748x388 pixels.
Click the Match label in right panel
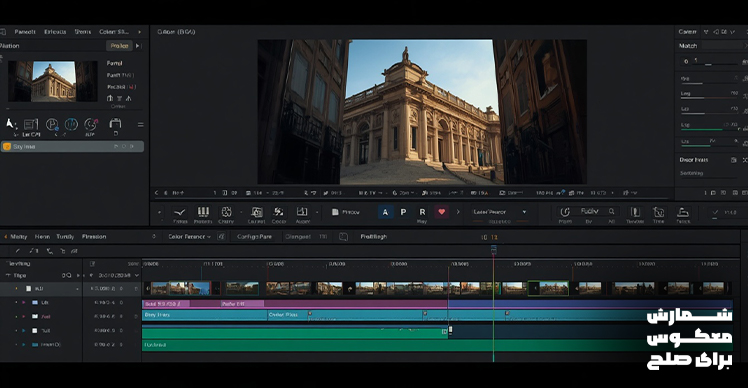click(688, 46)
